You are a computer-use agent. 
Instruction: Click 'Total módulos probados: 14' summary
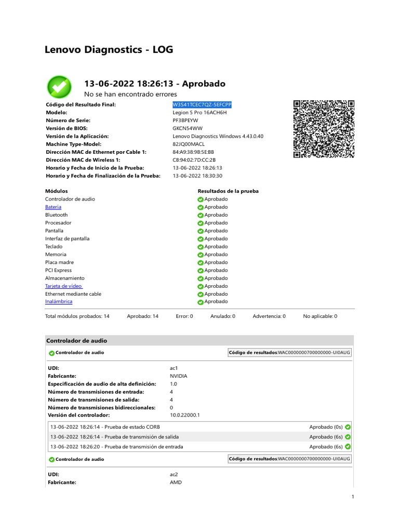click(77, 316)
